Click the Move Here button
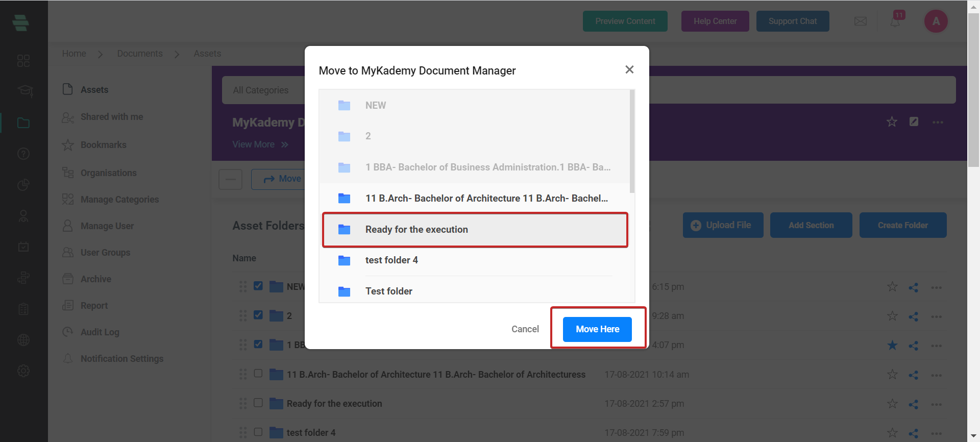Screen dimensions: 980x442 597,329
